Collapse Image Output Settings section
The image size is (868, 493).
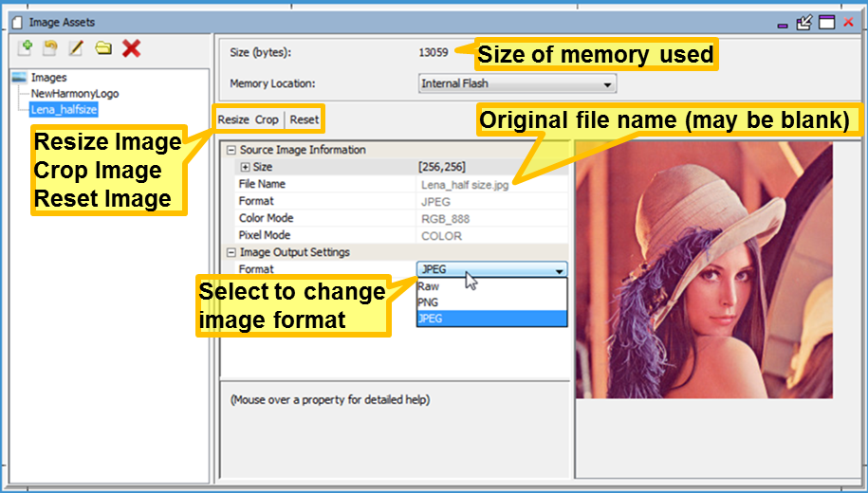(231, 252)
